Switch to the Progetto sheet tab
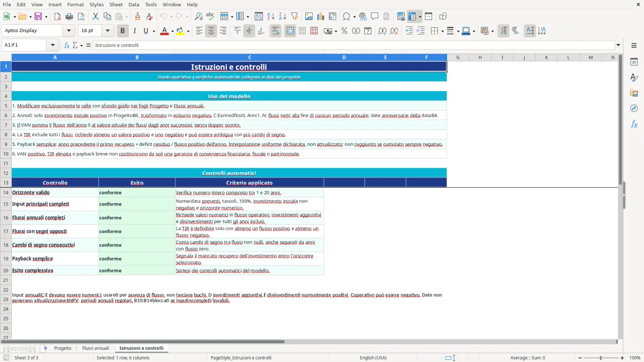644x362 pixels. [x=63, y=348]
